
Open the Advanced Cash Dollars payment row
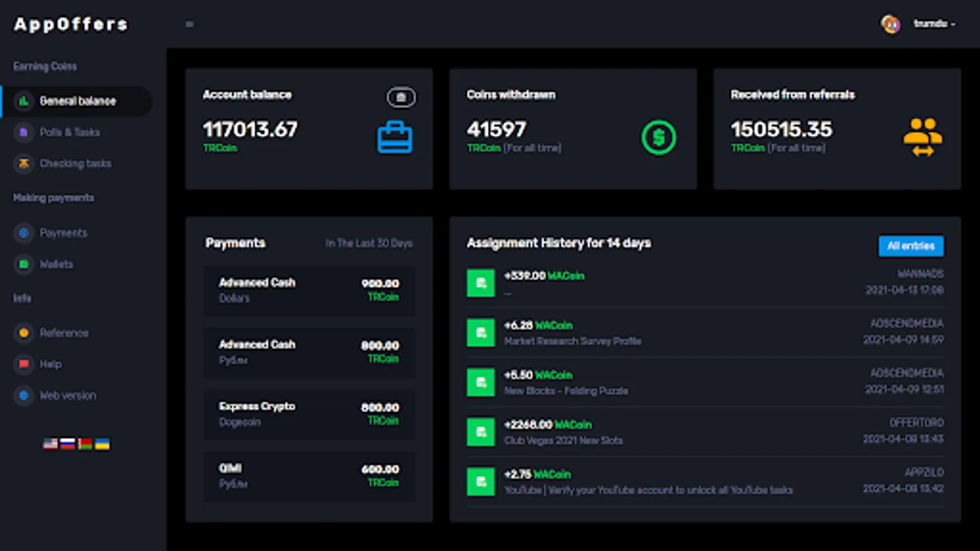click(309, 291)
